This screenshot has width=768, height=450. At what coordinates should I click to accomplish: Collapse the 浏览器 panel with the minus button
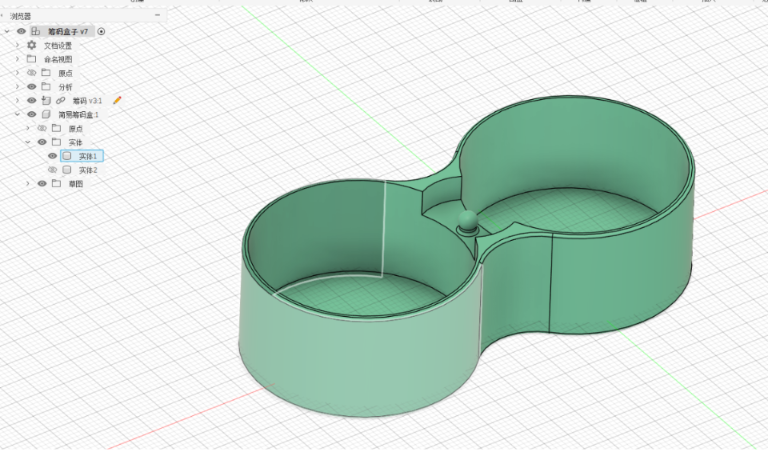[157, 15]
